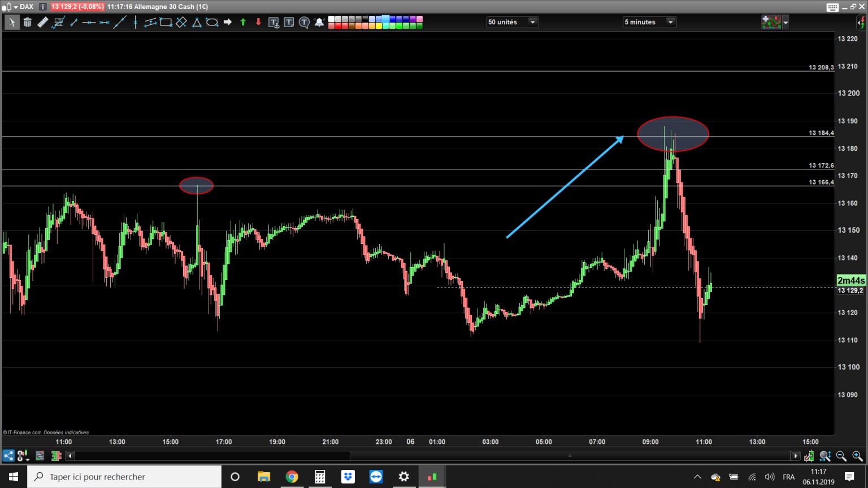Open Chrome from the taskbar
Image resolution: width=868 pixels, height=488 pixels.
click(292, 477)
